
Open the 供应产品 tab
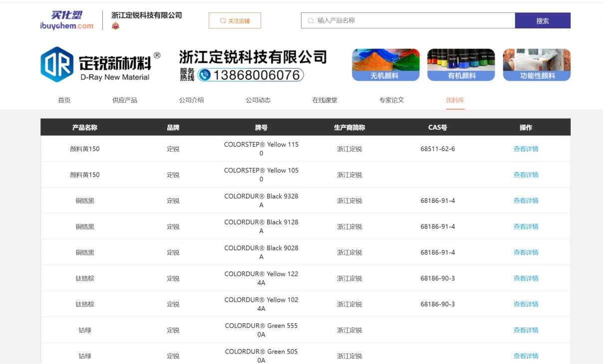[125, 100]
